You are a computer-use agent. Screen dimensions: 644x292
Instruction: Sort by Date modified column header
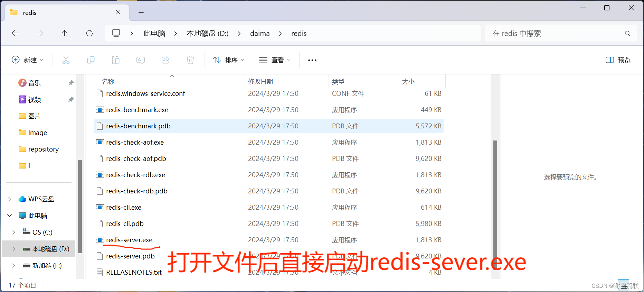[x=261, y=81]
